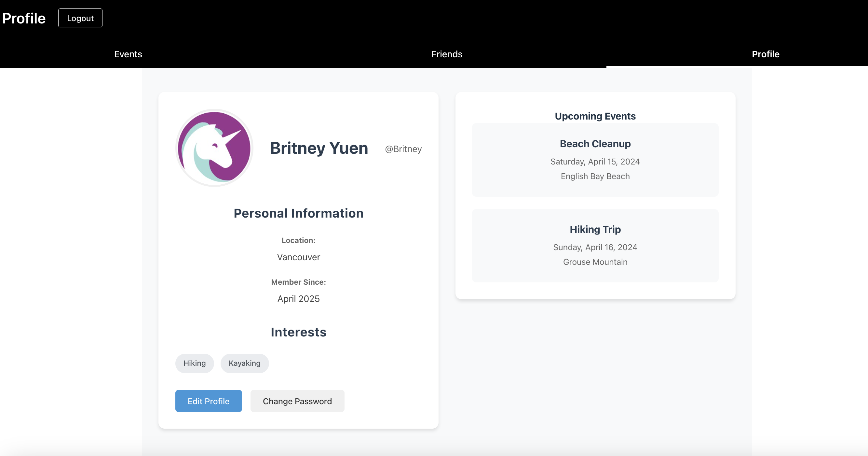Click the Profile page title in header

[24, 18]
